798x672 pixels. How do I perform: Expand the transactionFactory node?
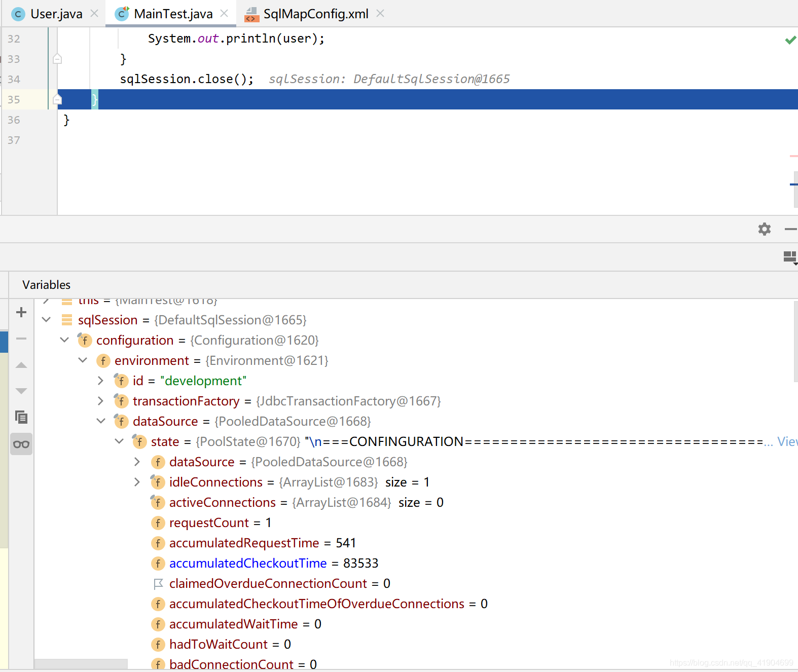(x=100, y=401)
